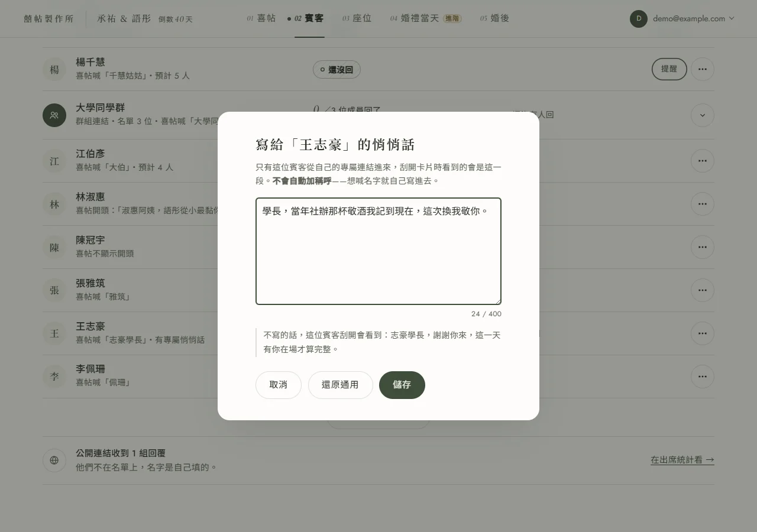Click the 江伯彥 guest name
The height and width of the screenshot is (532, 757).
coord(90,154)
